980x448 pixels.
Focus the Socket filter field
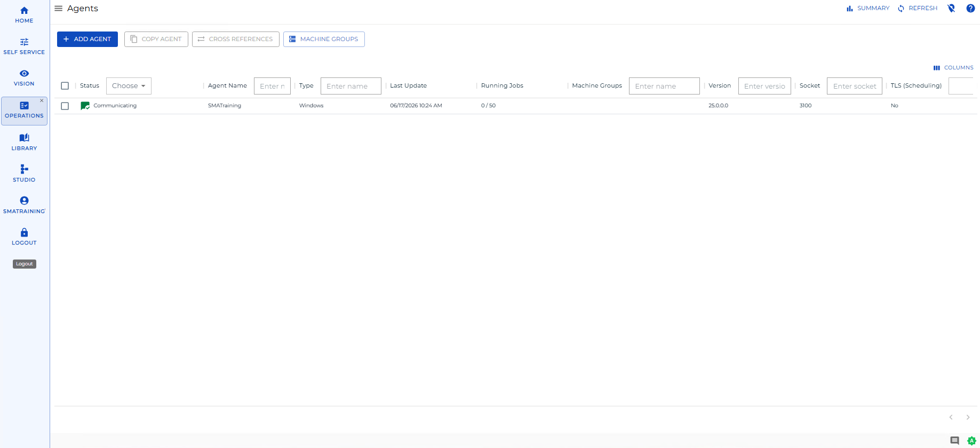(x=855, y=86)
